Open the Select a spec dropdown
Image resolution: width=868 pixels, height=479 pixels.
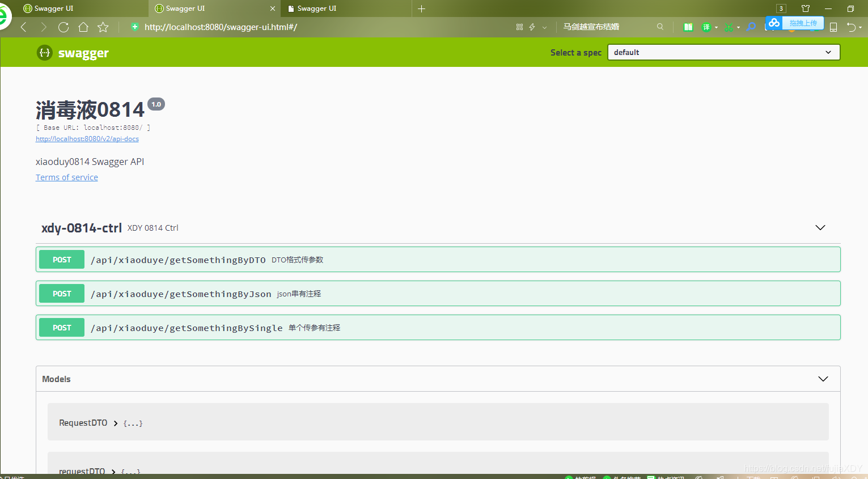(723, 52)
